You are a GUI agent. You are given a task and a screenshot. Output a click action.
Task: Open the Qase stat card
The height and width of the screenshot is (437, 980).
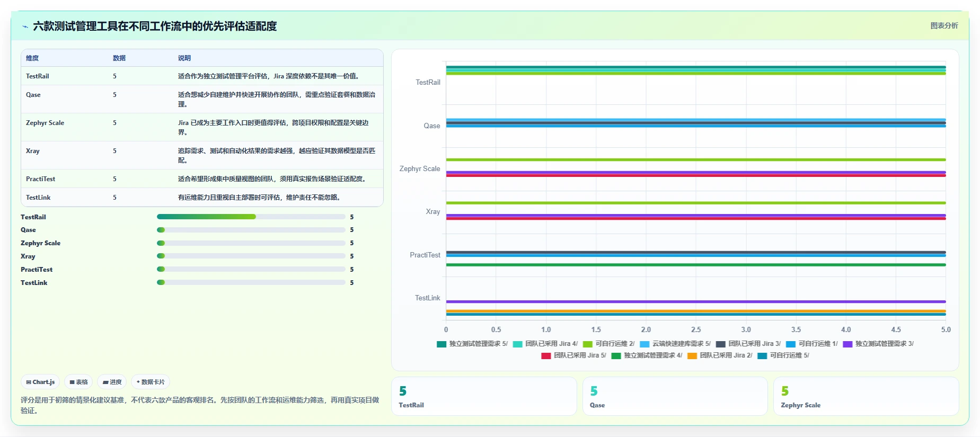point(675,396)
